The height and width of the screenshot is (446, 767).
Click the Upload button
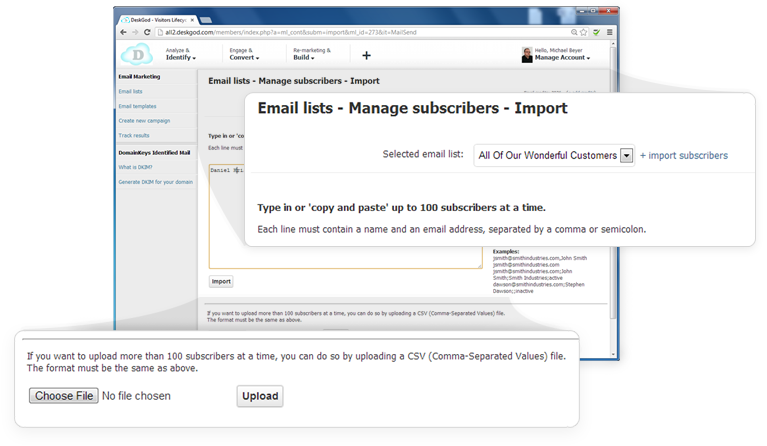(260, 396)
